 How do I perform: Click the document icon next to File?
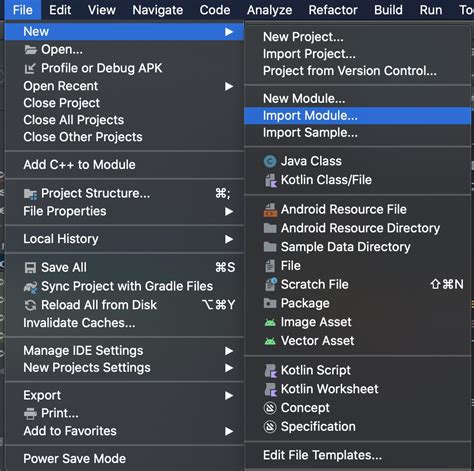[x=270, y=266]
